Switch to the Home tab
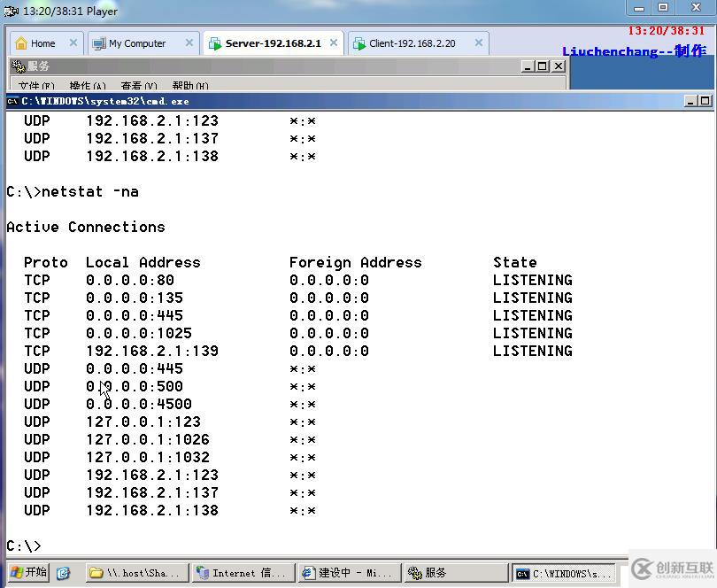This screenshot has width=717, height=588. pyautogui.click(x=46, y=43)
